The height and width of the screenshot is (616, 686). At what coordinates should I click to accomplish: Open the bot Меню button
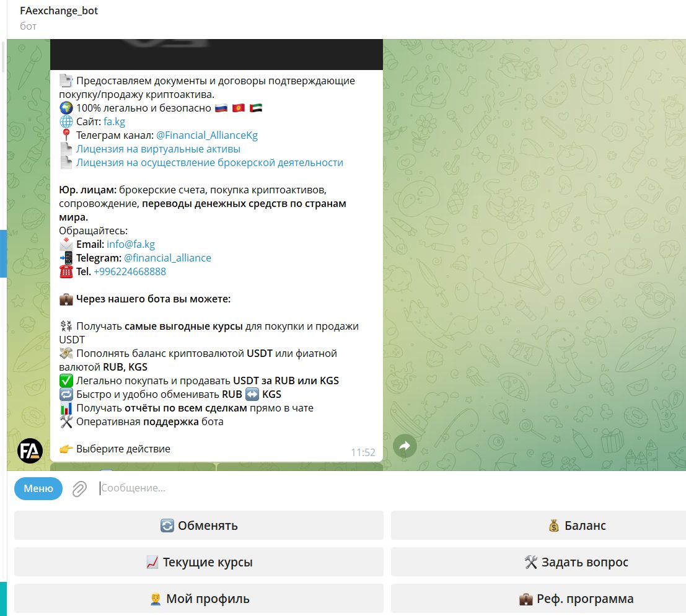pos(38,488)
